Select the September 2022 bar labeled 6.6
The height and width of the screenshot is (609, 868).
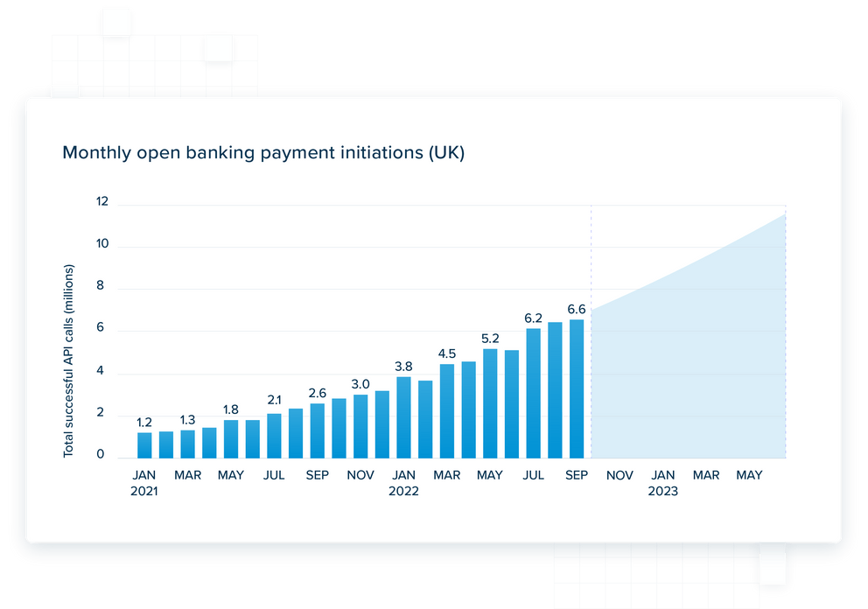point(577,388)
